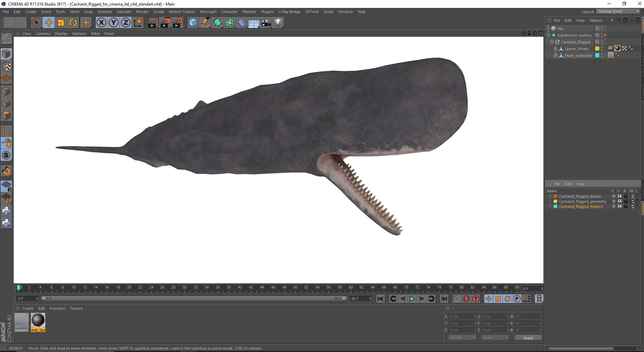Open the World coordinate system dropdown
Screen dimensions: 644x352
pyautogui.click(x=462, y=338)
